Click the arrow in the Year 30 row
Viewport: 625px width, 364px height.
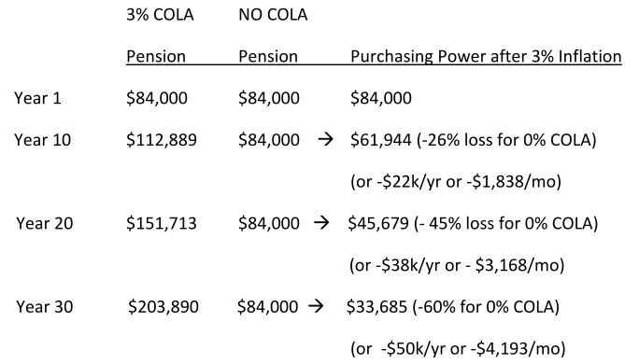pyautogui.click(x=316, y=306)
